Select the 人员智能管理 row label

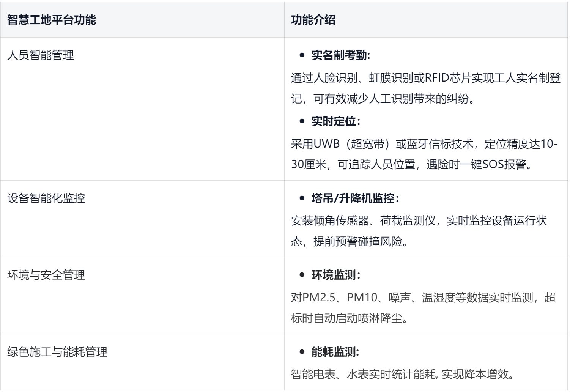pyautogui.click(x=41, y=55)
